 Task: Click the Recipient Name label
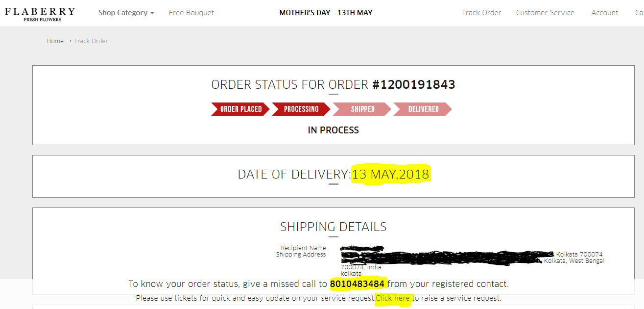point(303,248)
